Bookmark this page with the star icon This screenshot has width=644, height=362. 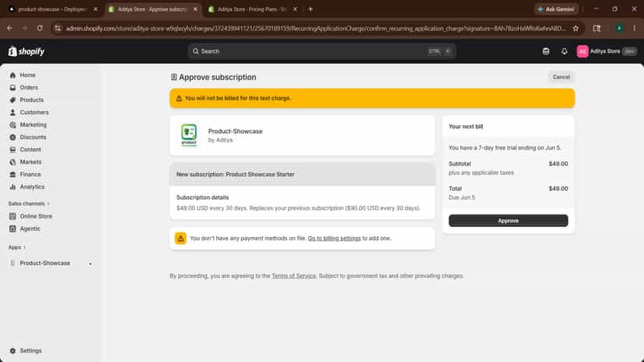576,28
